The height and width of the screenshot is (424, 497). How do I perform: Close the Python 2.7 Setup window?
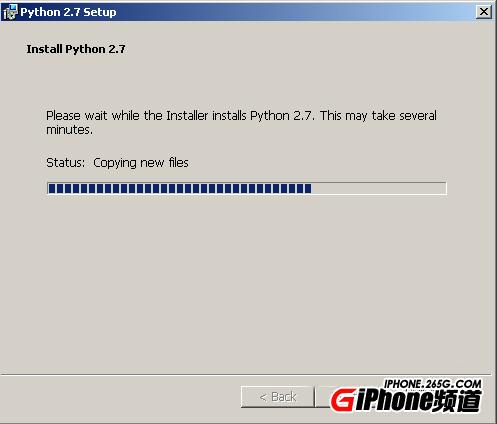484,12
